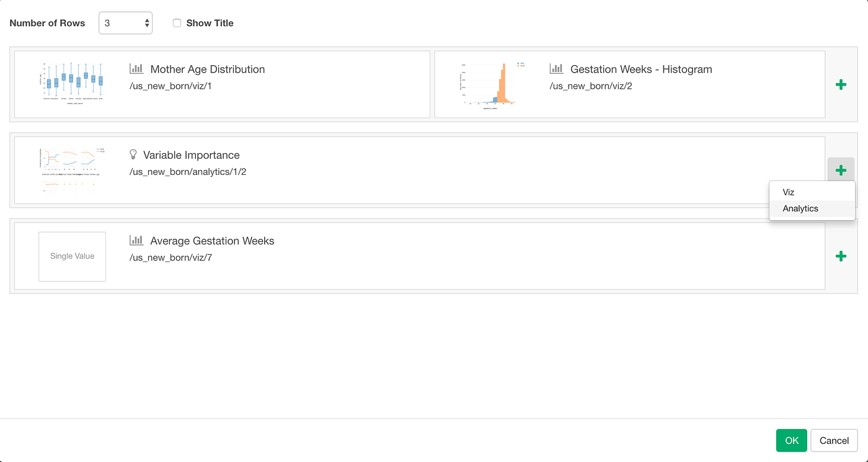
Task: Click the up arrow of the rows stepper
Action: (148, 19)
